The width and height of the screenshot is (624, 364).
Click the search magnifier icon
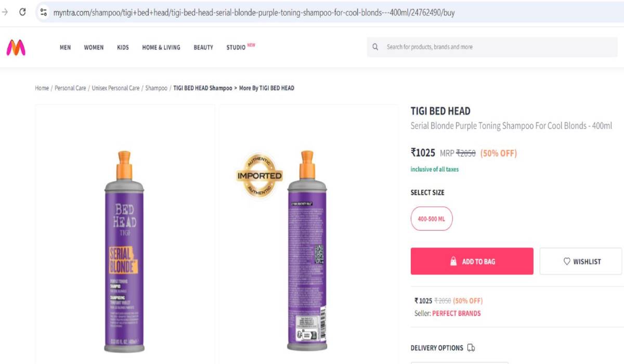pos(375,47)
